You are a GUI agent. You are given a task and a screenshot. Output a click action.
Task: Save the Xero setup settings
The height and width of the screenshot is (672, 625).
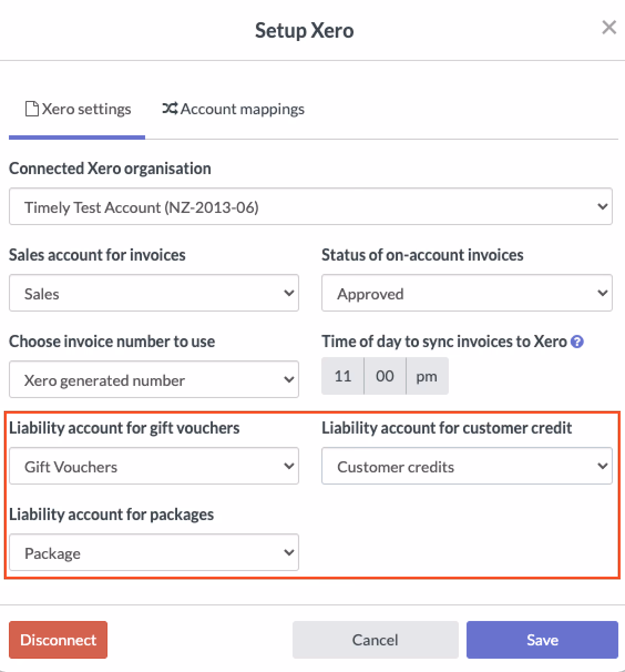pyautogui.click(x=542, y=639)
